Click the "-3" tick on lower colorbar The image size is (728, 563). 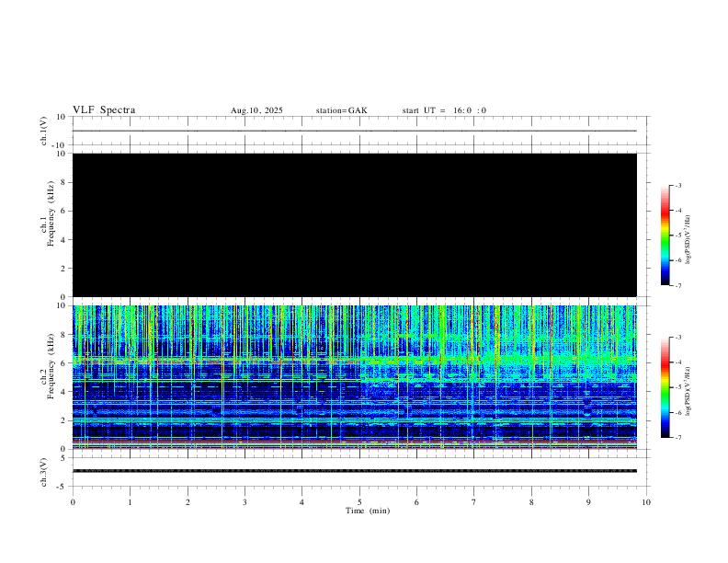[x=677, y=338]
